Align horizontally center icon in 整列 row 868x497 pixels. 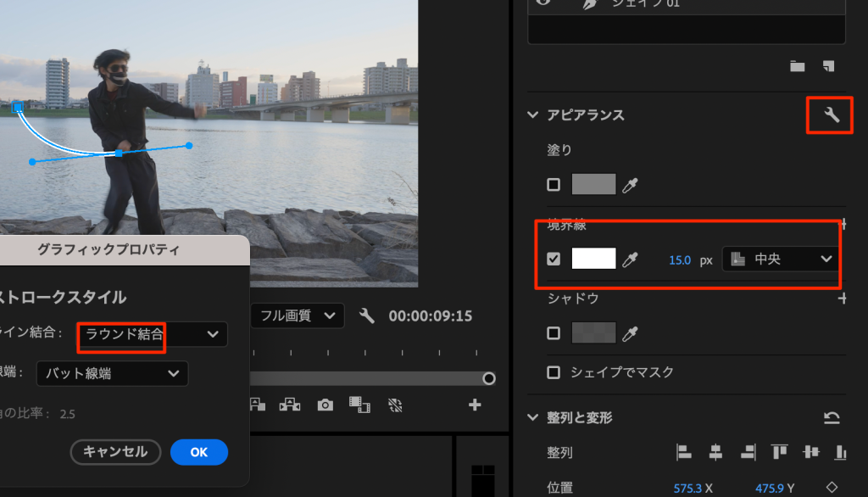[715, 452]
